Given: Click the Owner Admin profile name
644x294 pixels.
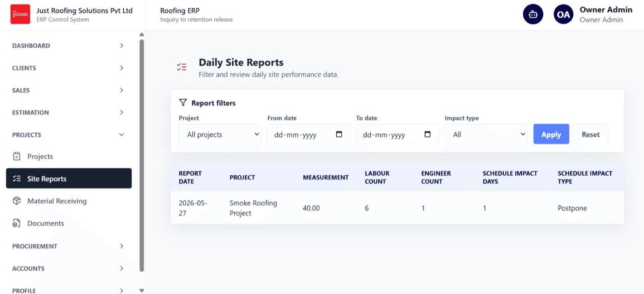Looking at the screenshot, I should coord(606,10).
